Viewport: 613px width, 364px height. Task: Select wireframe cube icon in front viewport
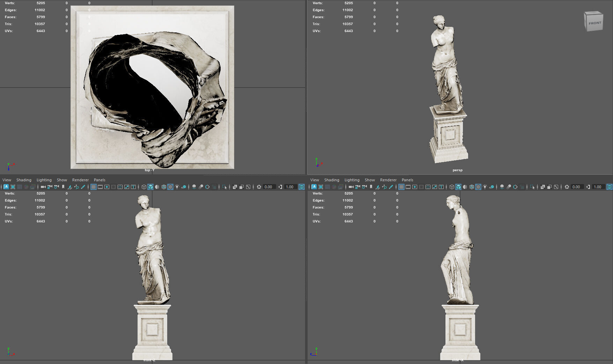click(143, 187)
